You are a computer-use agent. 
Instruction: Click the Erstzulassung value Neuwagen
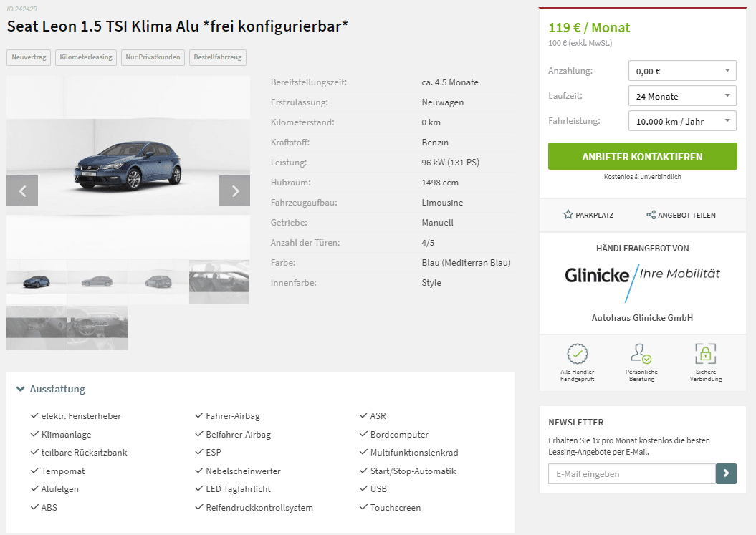(443, 102)
